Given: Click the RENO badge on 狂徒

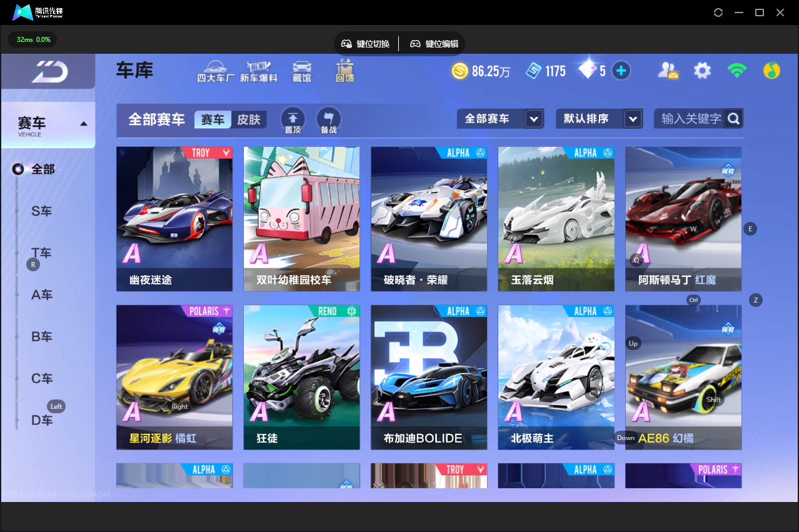Looking at the screenshot, I should 333,311.
